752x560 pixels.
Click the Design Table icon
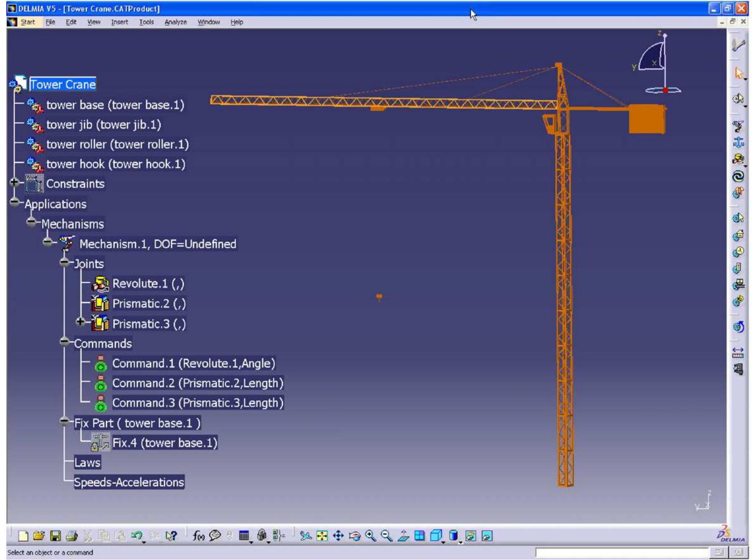coord(244,536)
